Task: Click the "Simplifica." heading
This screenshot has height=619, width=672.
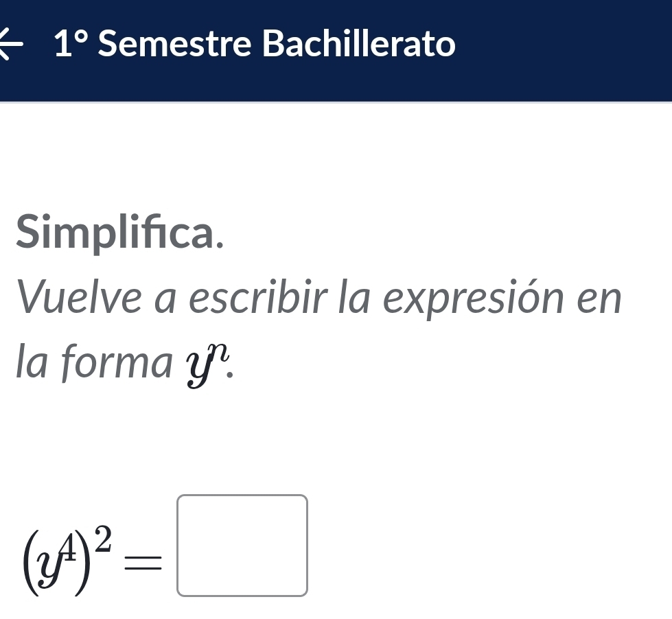Action: click(120, 232)
